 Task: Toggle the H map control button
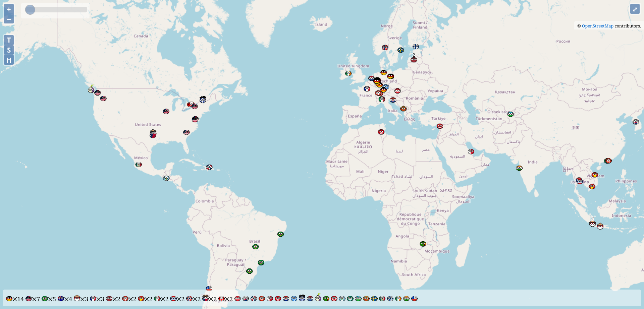(x=9, y=60)
